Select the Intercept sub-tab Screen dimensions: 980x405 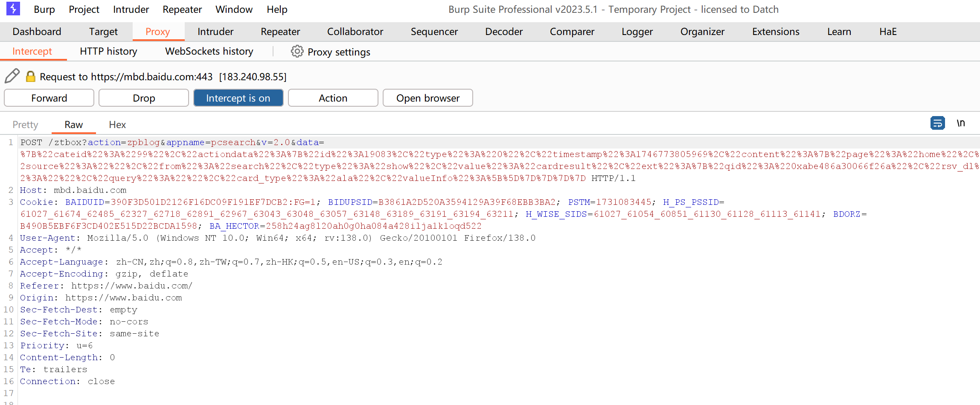(32, 51)
